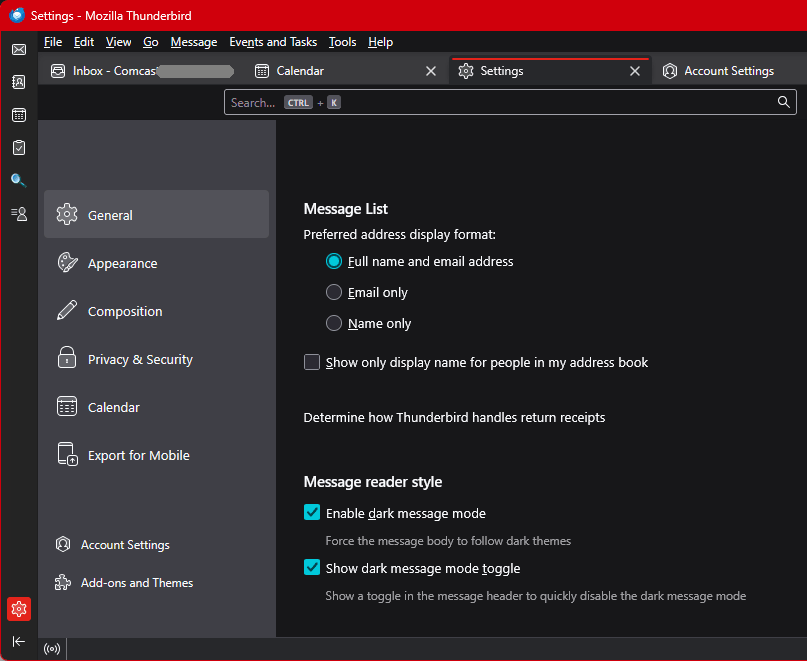Switch to the Account Settings tab
The height and width of the screenshot is (661, 807).
click(729, 71)
